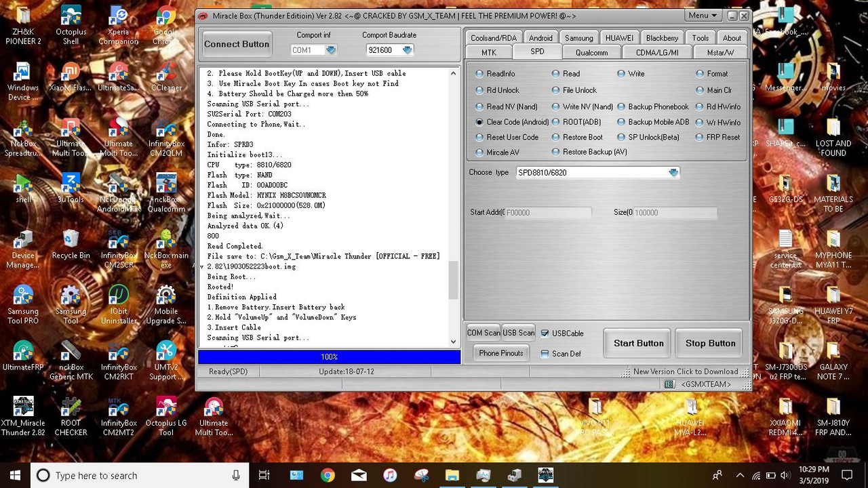Viewport: 868px width, 488px height.
Task: Click the USB Scan button
Action: [519, 333]
